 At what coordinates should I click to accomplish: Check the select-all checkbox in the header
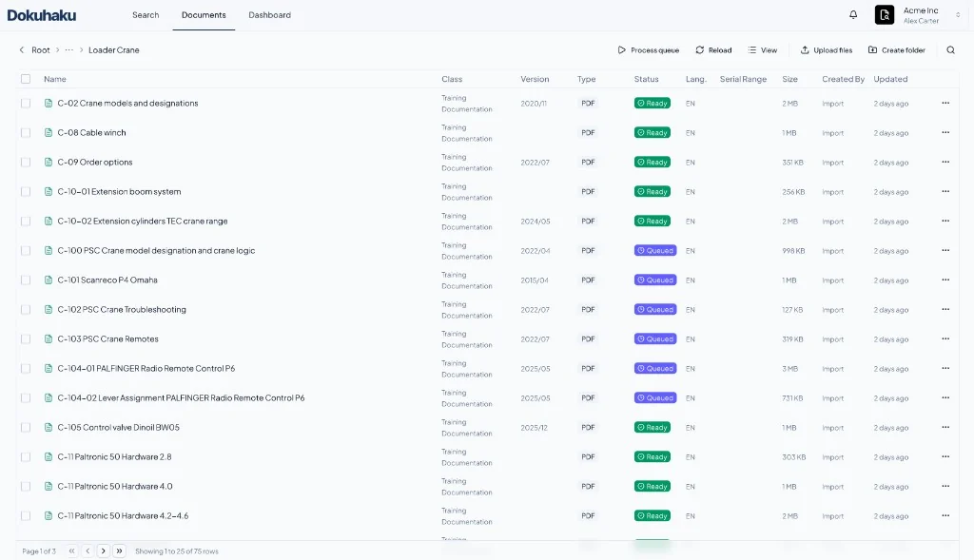pyautogui.click(x=25, y=79)
